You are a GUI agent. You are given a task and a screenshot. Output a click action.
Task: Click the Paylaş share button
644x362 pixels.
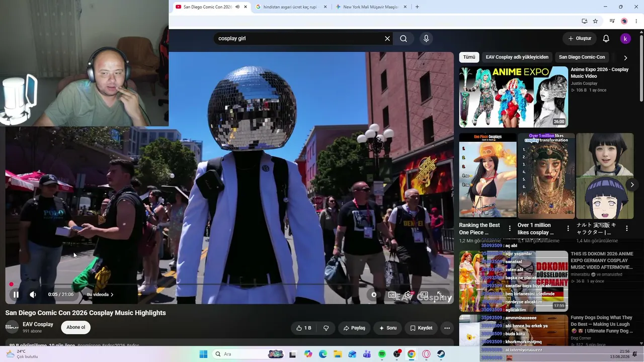tap(354, 328)
